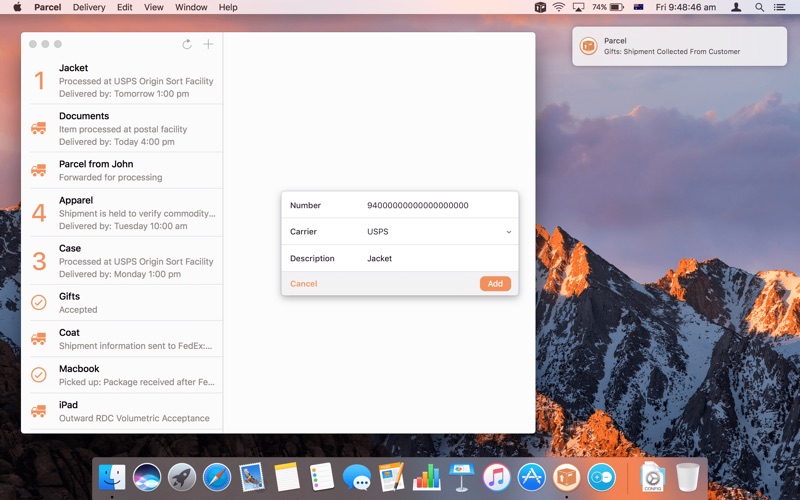800x500 pixels.
Task: Open Mail stamp icon in Dock
Action: tap(252, 477)
